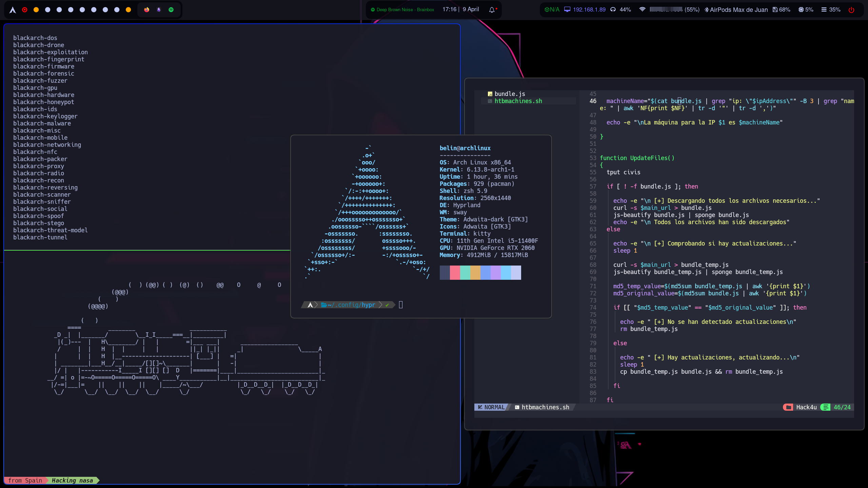This screenshot has width=868, height=488.
Task: Select htbmachines.sh in the file tree
Action: pos(518,101)
